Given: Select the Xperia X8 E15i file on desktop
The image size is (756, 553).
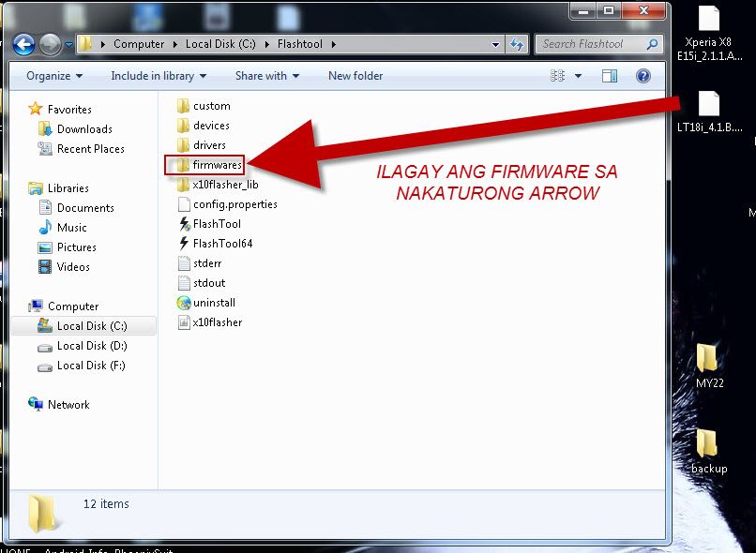Looking at the screenshot, I should (x=709, y=34).
